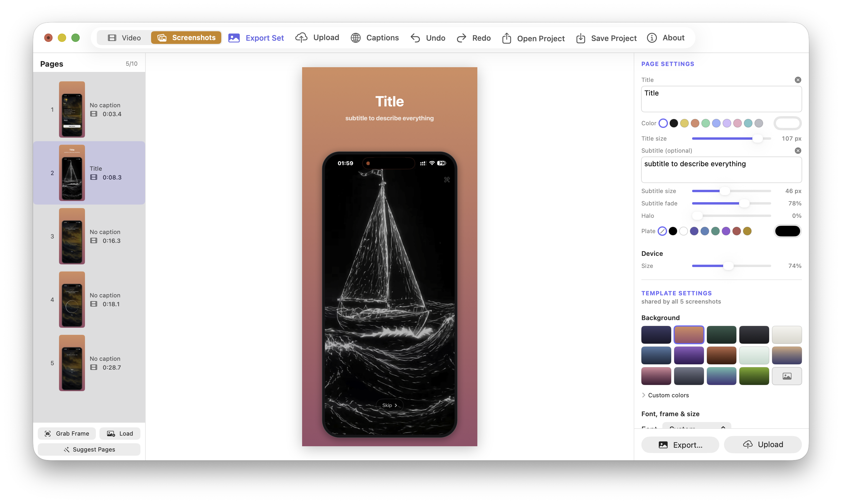Click the Grab Frame button

[67, 433]
